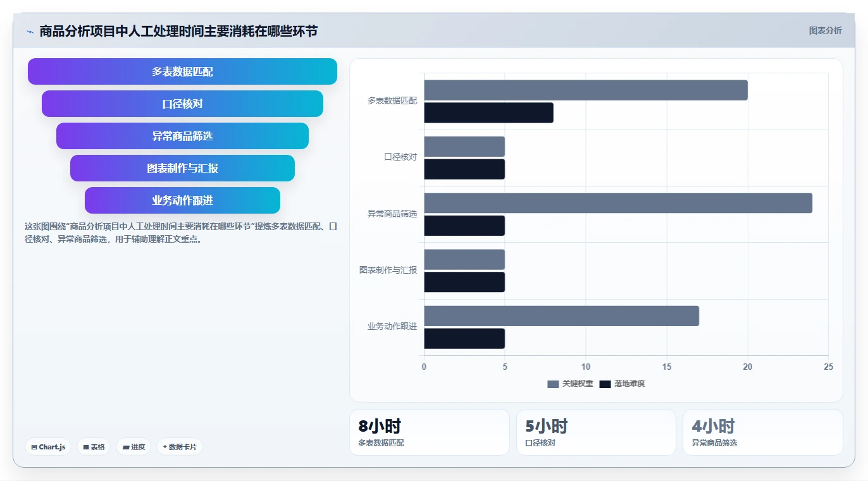868x481 pixels.
Task: Click the 落地难度 bar for 多表数据匹配
Action: pos(488,113)
